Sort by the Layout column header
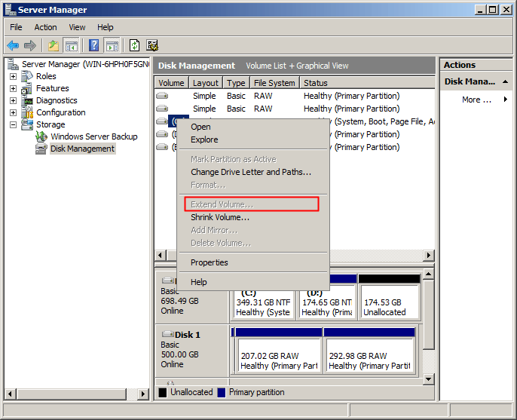The height and width of the screenshot is (420, 517). [206, 83]
